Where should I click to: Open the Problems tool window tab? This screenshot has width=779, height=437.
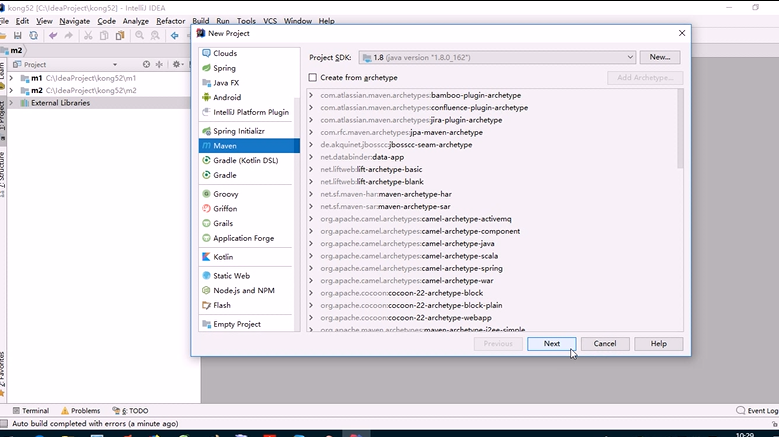tap(80, 411)
